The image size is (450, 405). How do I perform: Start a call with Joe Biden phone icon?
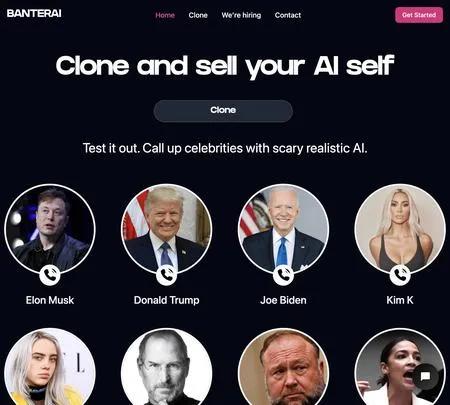coord(283,275)
